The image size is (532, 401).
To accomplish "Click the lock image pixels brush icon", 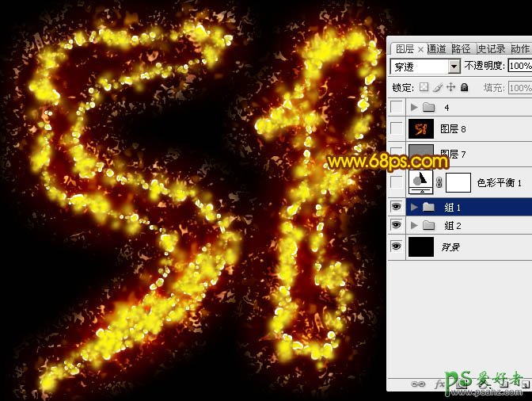I will click(x=438, y=87).
